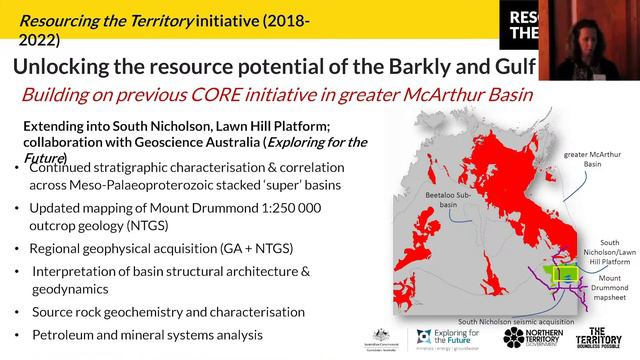Click bold text 'Extending into South Nicholson, Lawn Hill Platform'
The width and height of the screenshot is (640, 360).
pos(176,126)
